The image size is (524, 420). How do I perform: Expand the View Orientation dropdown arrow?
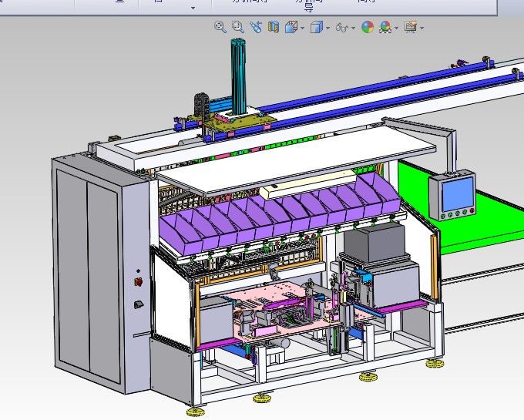pos(302,29)
